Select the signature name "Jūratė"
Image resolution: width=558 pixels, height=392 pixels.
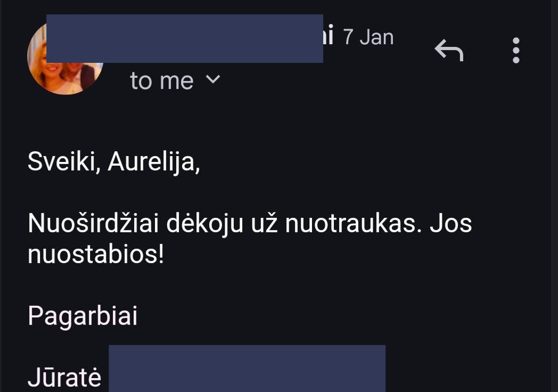pyautogui.click(x=64, y=377)
